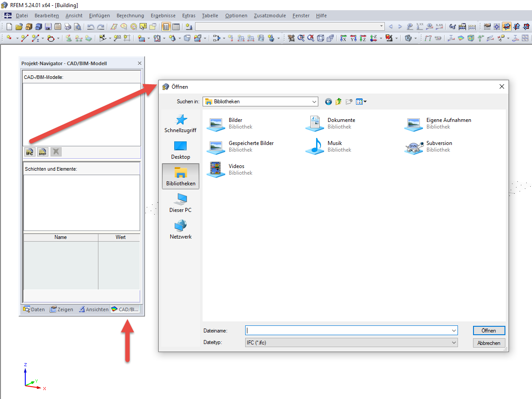532x399 pixels.
Task: Open the load case combo box
Action: tap(290, 27)
